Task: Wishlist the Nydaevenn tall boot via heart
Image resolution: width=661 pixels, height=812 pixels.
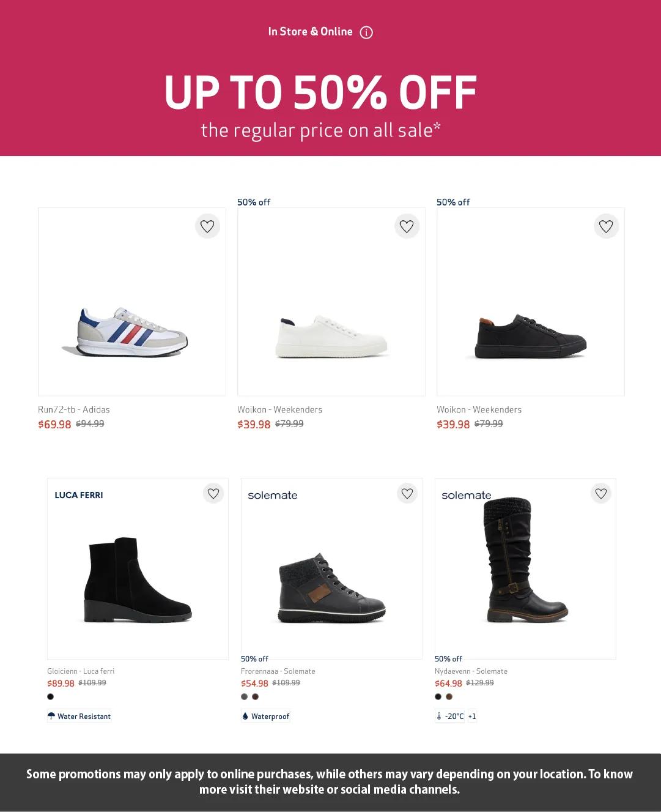Action: 601,493
